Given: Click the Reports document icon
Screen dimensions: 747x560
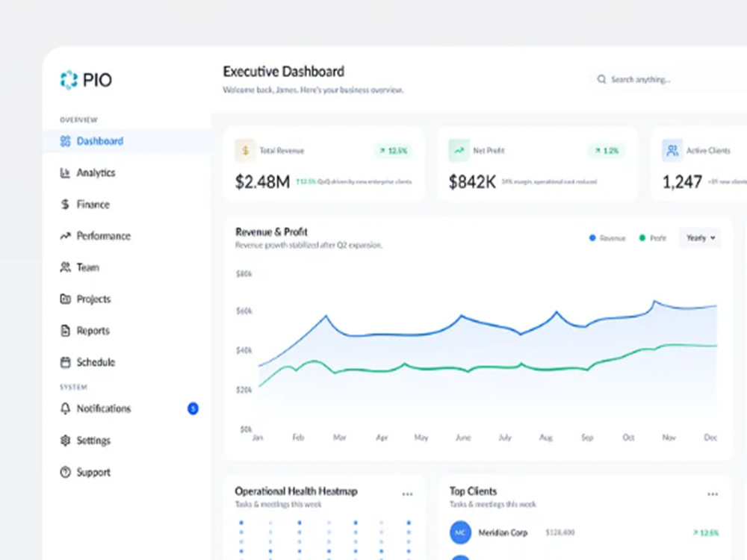Looking at the screenshot, I should (x=65, y=331).
